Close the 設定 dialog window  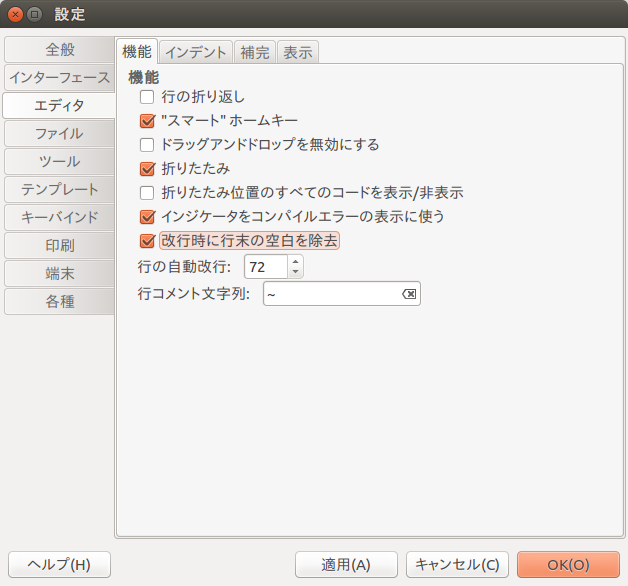(x=15, y=15)
